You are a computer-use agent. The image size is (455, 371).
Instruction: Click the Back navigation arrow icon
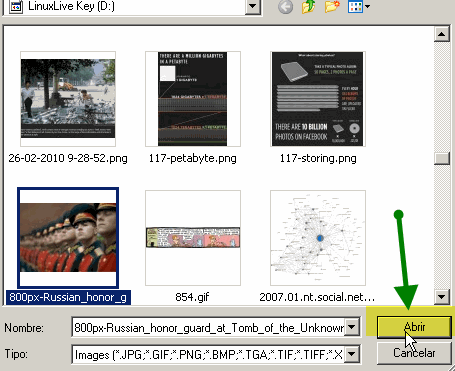[x=285, y=7]
